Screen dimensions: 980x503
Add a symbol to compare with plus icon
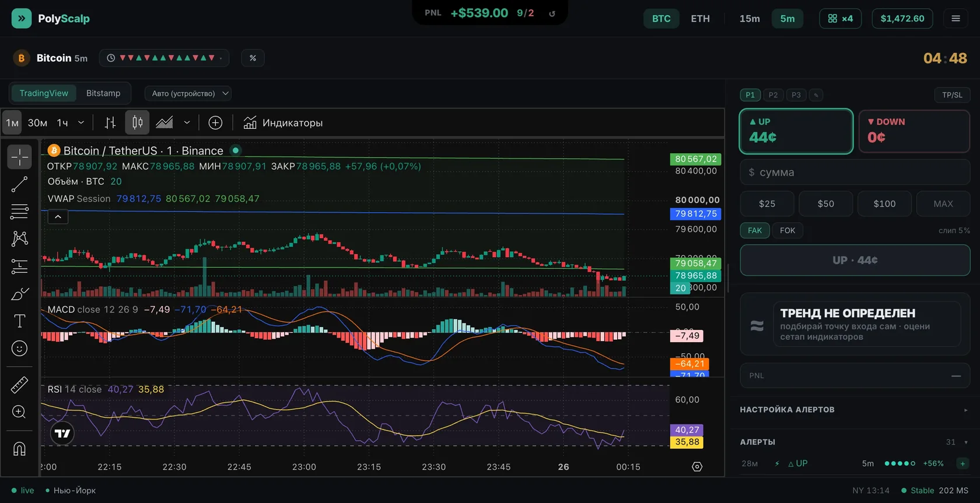[x=215, y=122]
